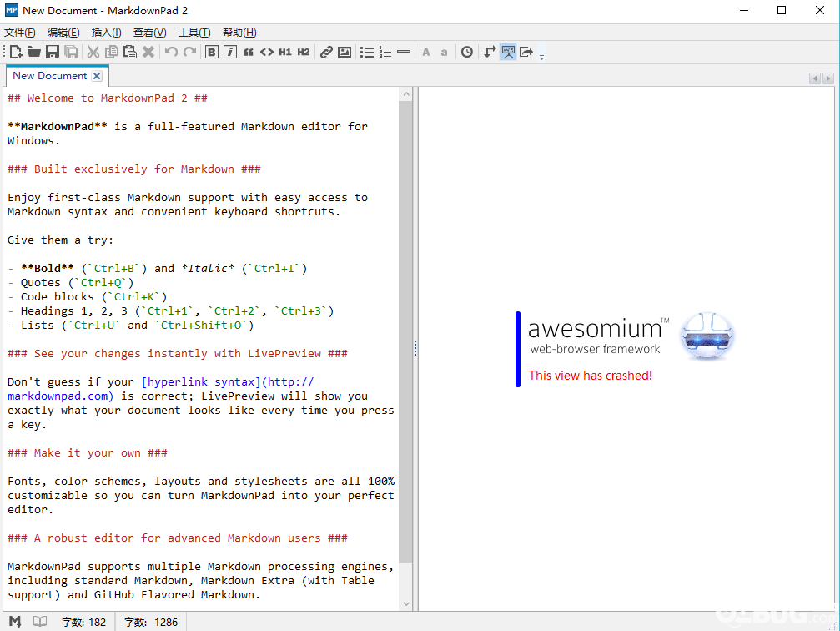Image resolution: width=840 pixels, height=631 pixels.
Task: Expand the toolbar overflow options arrow
Action: point(541,56)
